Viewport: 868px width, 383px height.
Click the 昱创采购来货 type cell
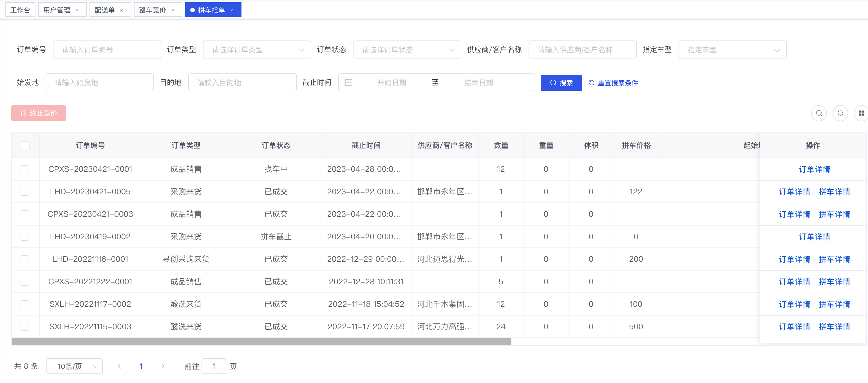[186, 259]
